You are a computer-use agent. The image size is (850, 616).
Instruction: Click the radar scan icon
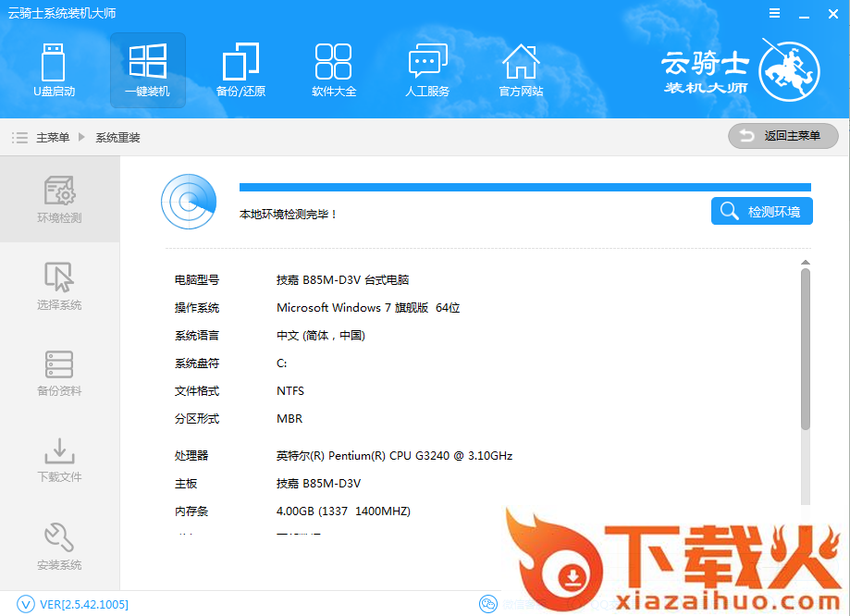click(x=188, y=202)
